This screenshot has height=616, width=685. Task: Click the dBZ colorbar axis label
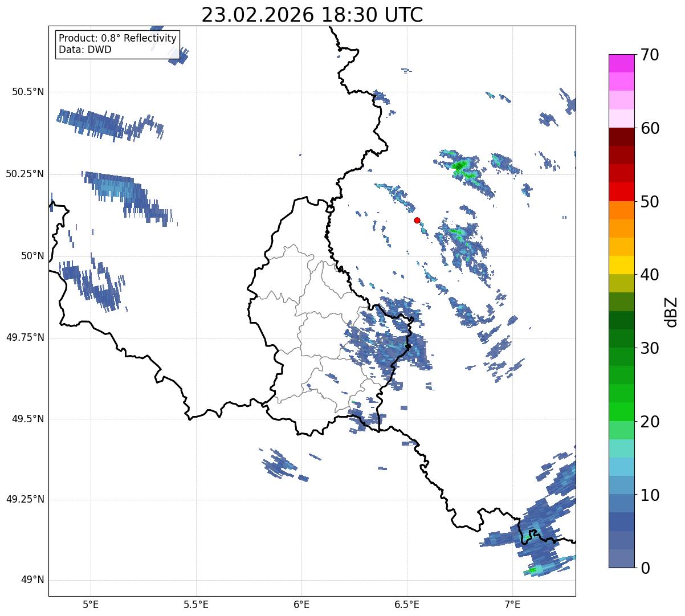point(671,311)
